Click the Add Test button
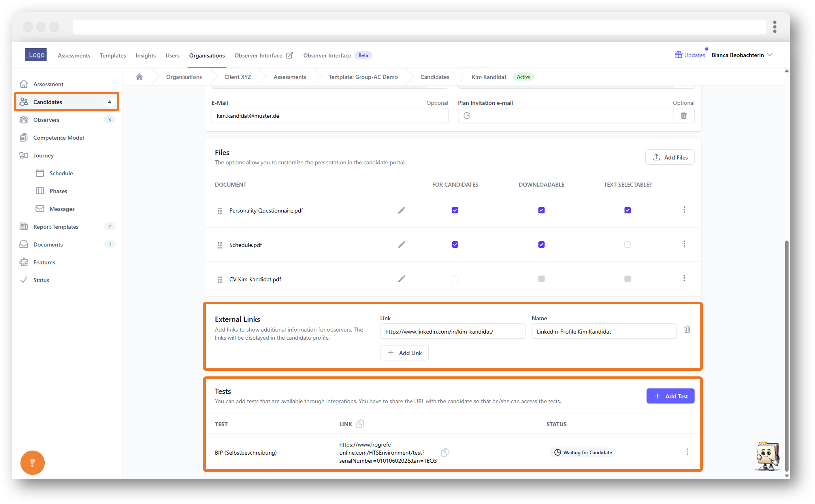This screenshot has width=815, height=504. pos(670,396)
